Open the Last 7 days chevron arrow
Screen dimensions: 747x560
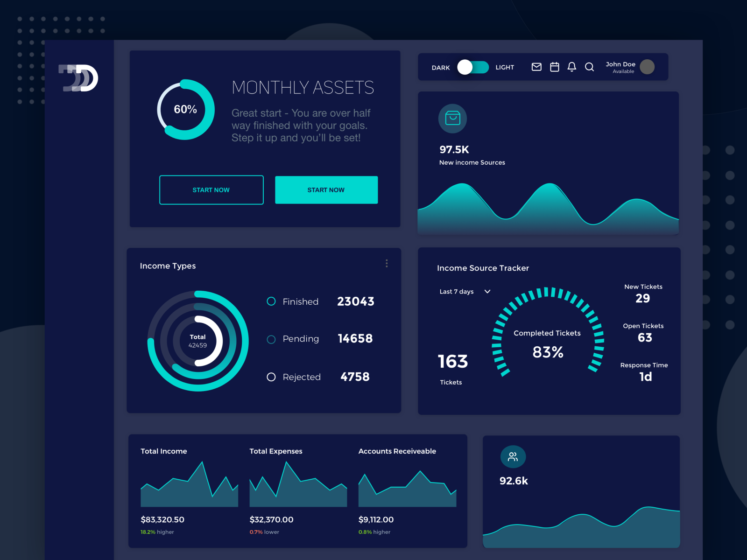click(487, 291)
